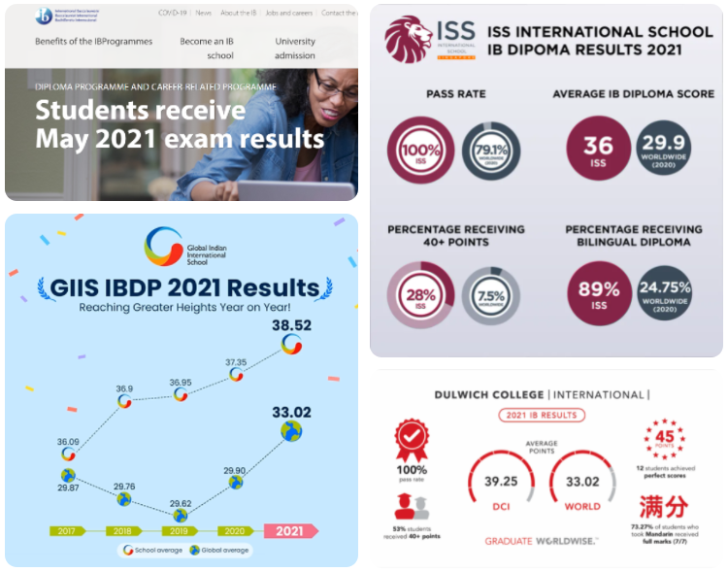Image resolution: width=728 pixels, height=572 pixels.
Task: Click the DULWICH COLLEGE INTERNATIONAL heading
Action: coord(542,395)
